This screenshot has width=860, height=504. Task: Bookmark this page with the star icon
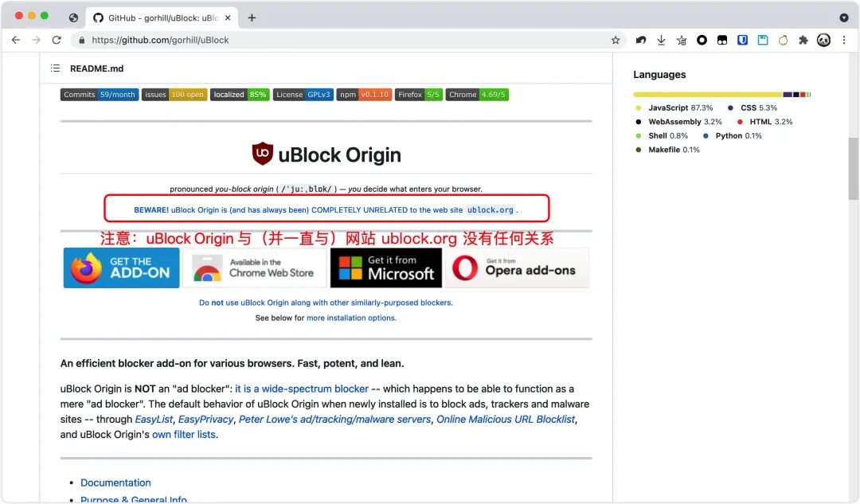(616, 40)
